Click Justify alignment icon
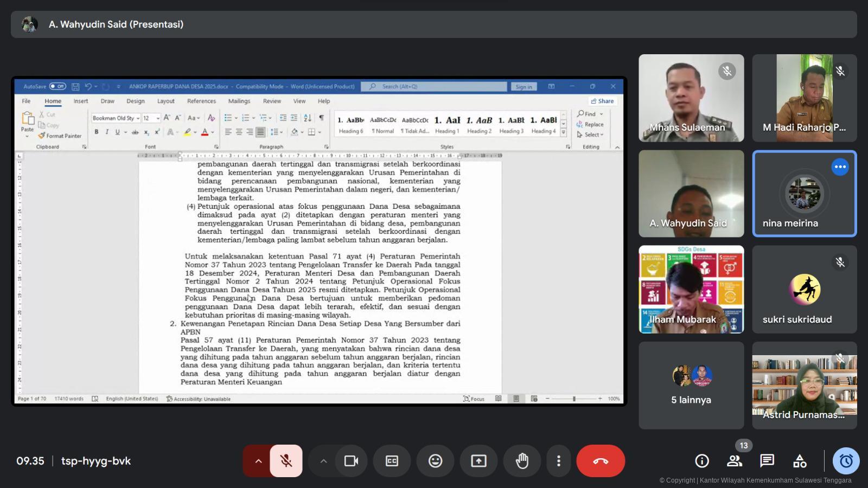 point(260,132)
